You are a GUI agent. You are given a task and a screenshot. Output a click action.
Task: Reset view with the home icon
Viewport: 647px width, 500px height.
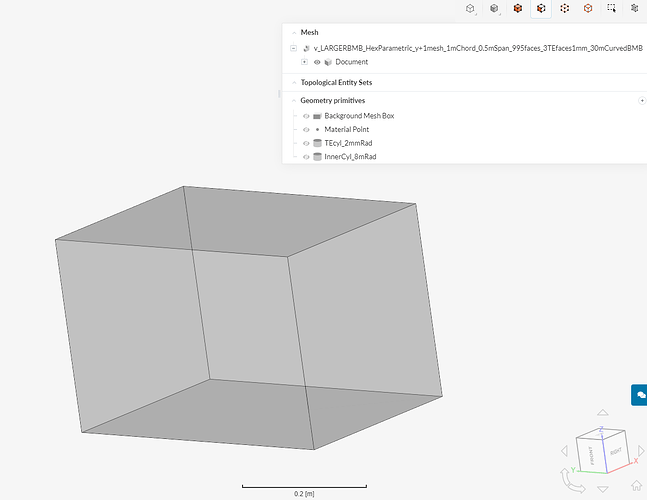[636, 485]
